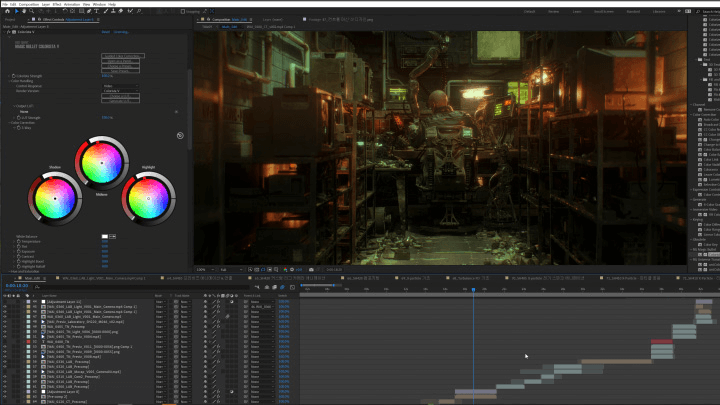Open the parent link dropdown for layer 46

pyautogui.click(x=262, y=311)
